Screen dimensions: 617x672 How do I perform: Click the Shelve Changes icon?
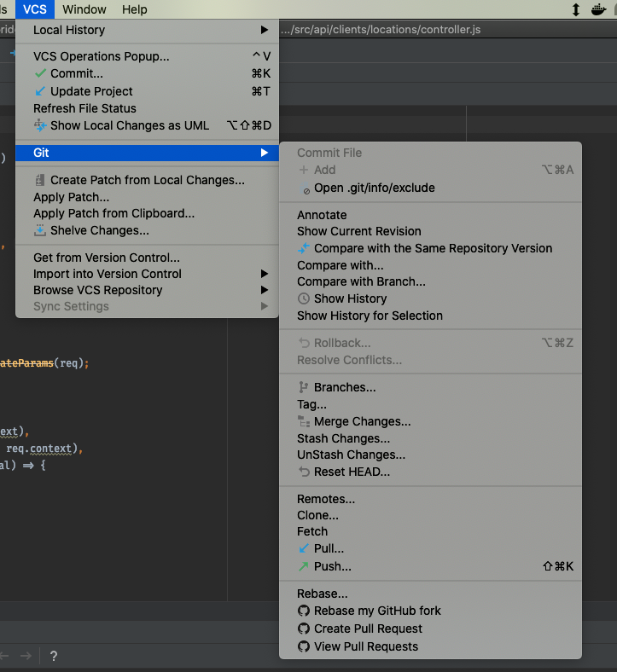point(40,230)
